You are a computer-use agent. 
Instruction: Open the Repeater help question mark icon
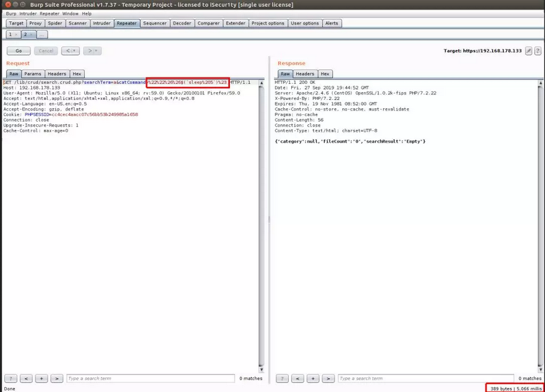pyautogui.click(x=537, y=51)
